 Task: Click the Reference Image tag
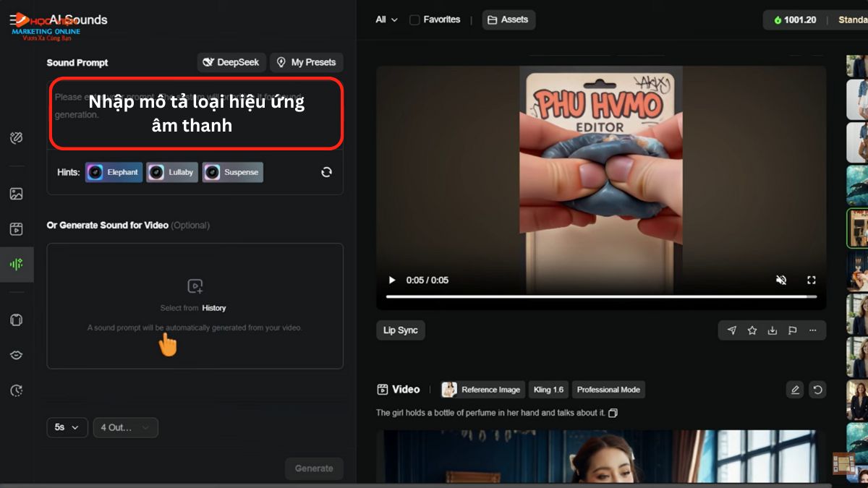[x=482, y=390]
